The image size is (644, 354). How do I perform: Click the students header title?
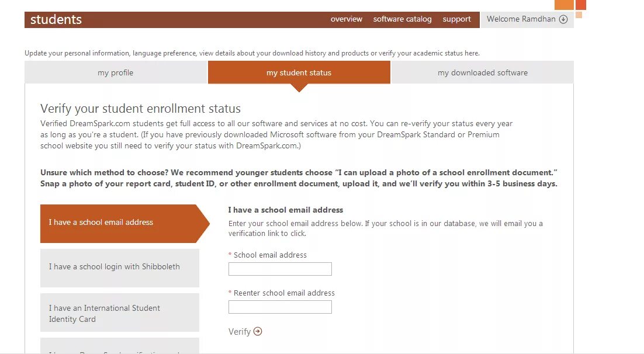pyautogui.click(x=56, y=20)
